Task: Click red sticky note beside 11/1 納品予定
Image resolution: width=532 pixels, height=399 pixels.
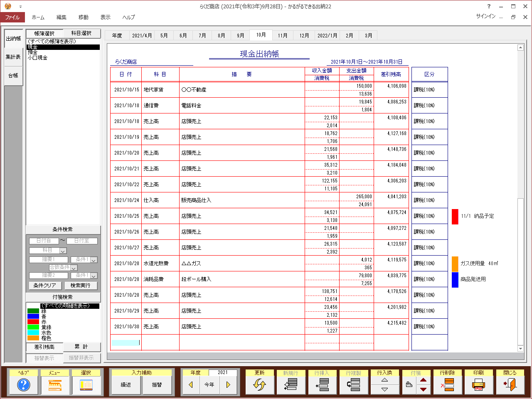Action: [x=455, y=217]
